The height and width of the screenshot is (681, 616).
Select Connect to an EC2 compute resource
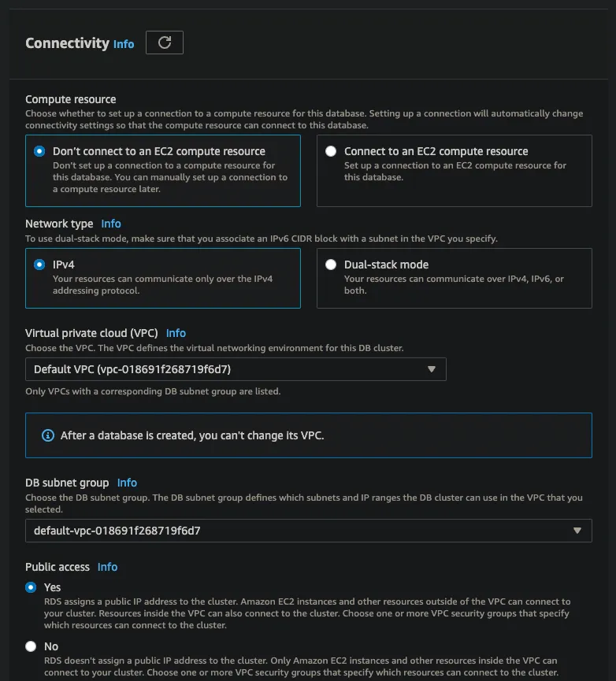(331, 151)
